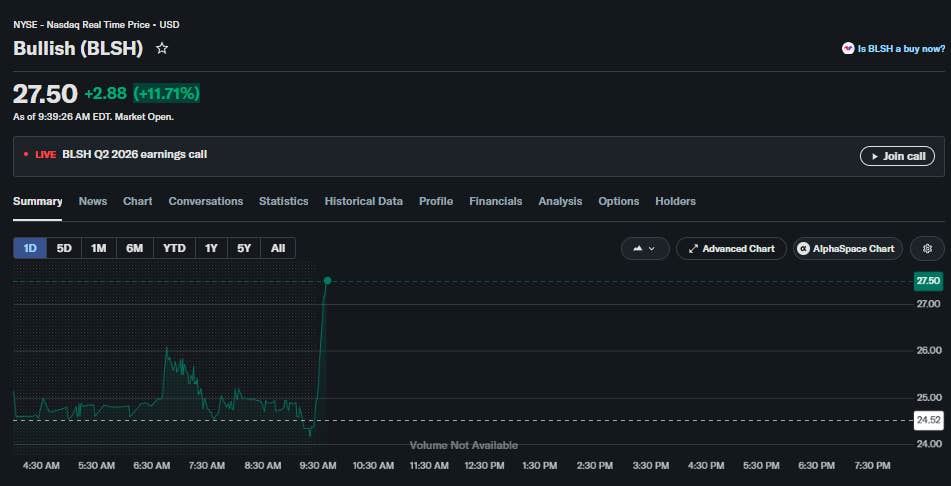The height and width of the screenshot is (486, 951).
Task: Select the YTD chart range
Action: click(174, 248)
